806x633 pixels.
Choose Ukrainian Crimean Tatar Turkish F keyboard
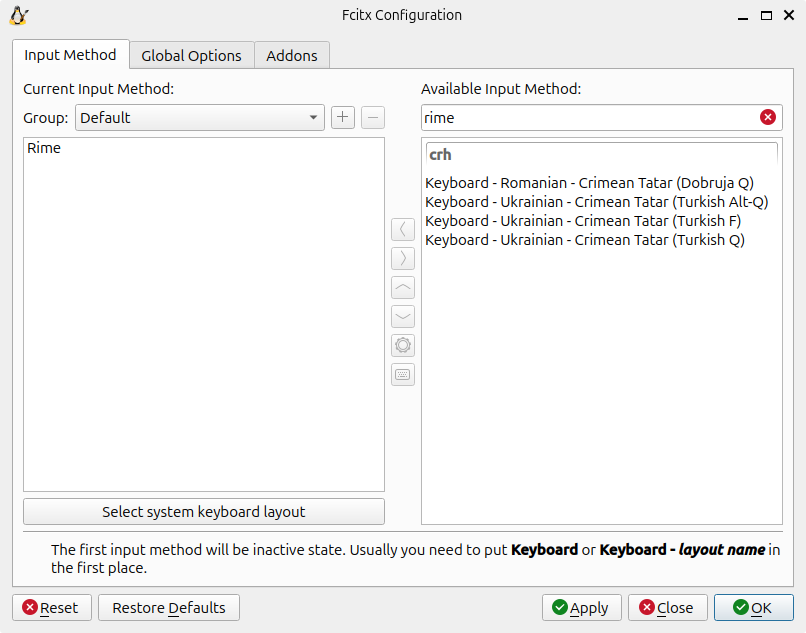pyautogui.click(x=583, y=221)
